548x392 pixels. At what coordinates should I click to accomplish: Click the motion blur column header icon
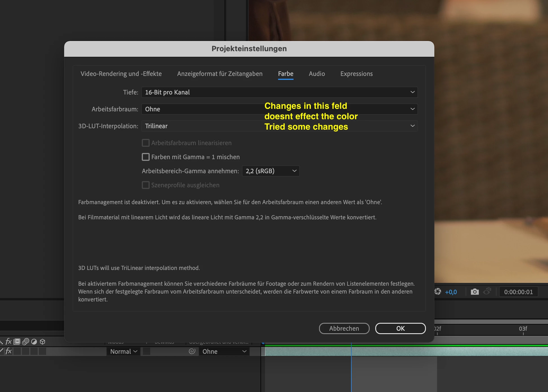click(x=26, y=341)
